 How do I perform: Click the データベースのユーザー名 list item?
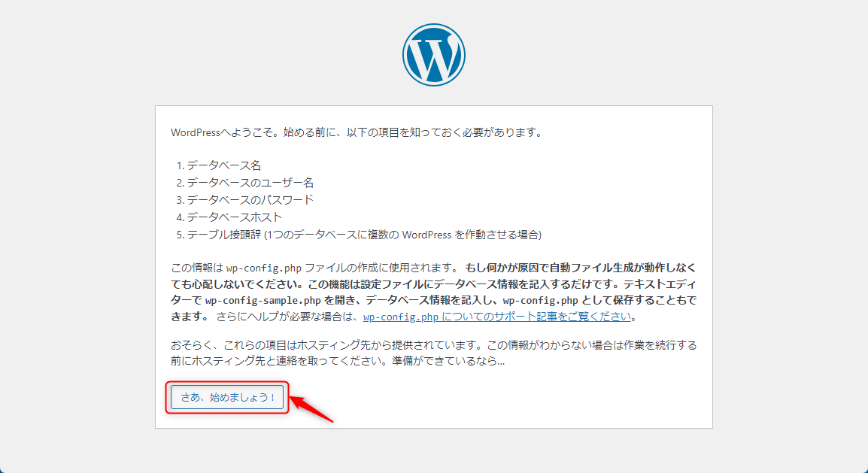(x=250, y=183)
